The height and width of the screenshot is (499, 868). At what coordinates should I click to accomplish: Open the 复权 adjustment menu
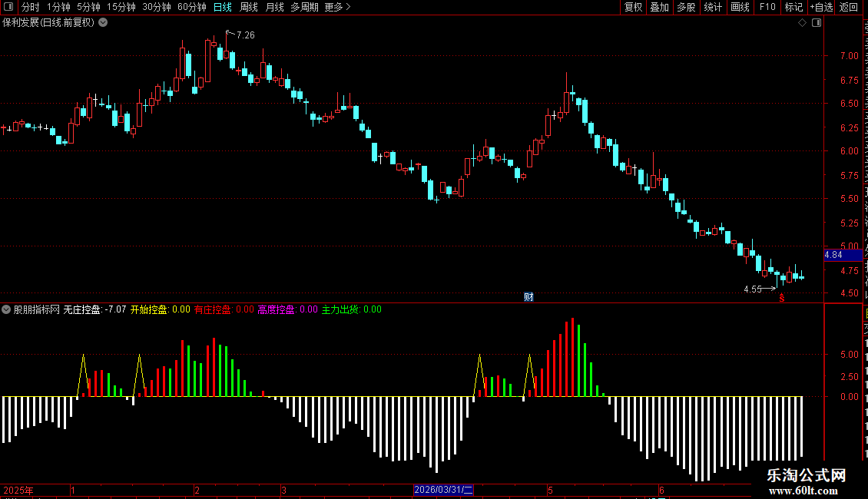[633, 7]
